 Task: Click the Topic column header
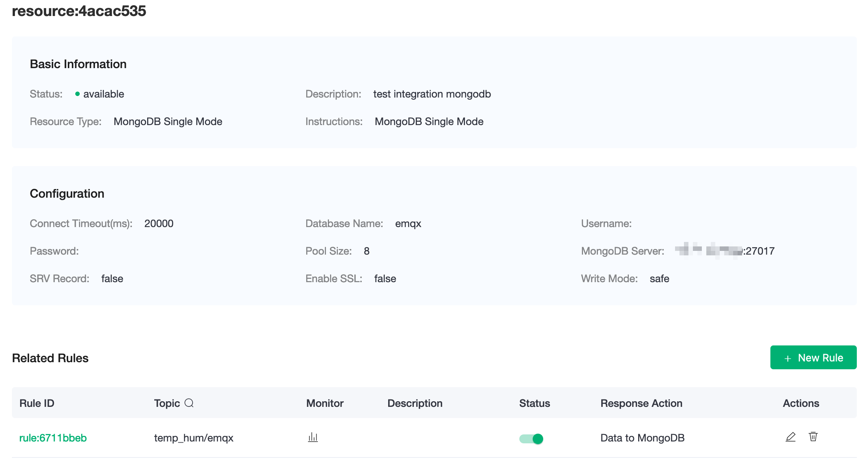tap(167, 403)
